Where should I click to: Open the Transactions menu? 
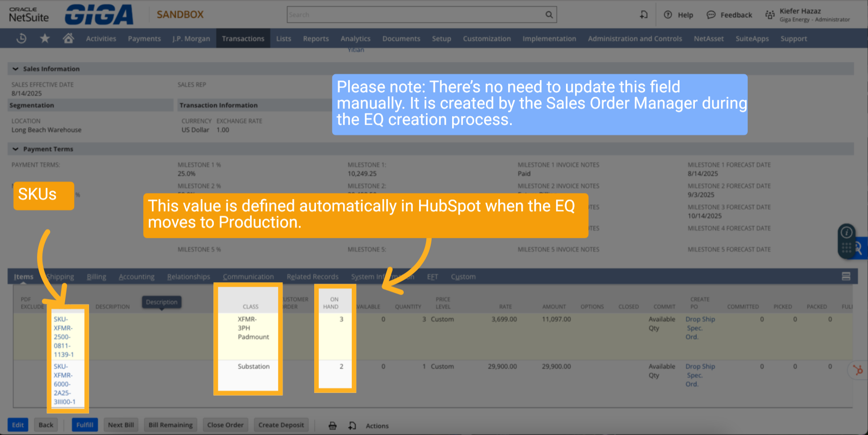[x=243, y=38]
